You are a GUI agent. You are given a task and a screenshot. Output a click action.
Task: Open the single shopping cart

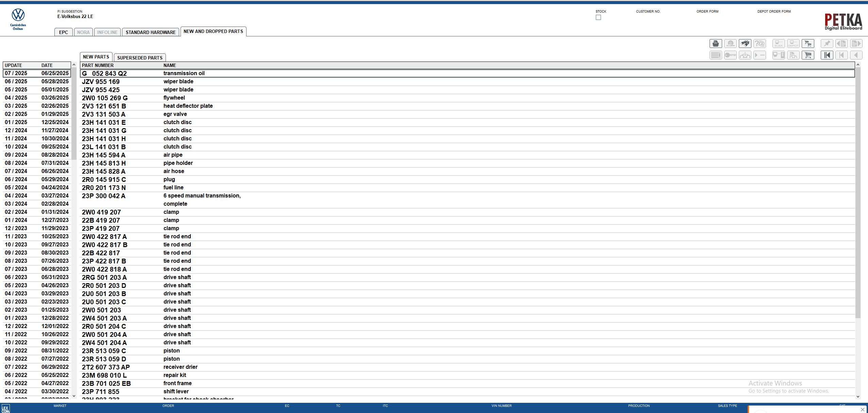[x=808, y=55]
